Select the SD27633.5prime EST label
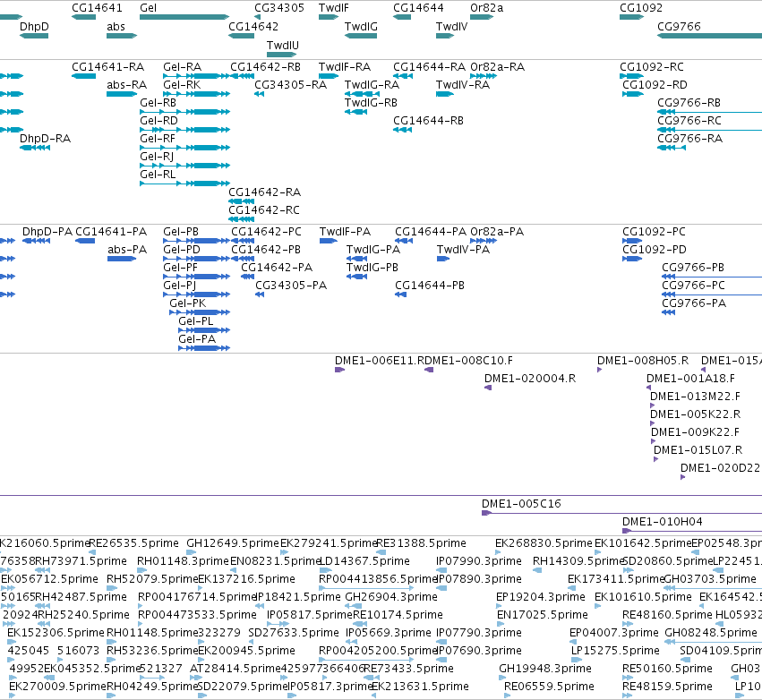This screenshot has height=700, width=762. tap(294, 632)
